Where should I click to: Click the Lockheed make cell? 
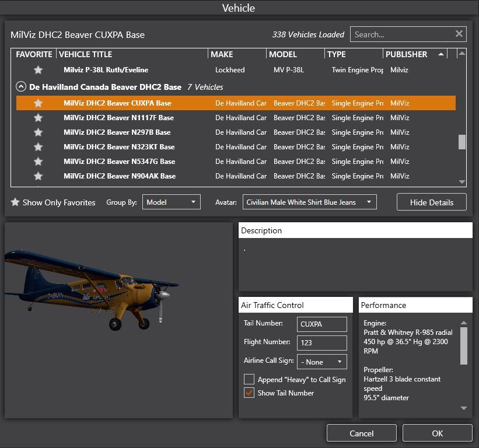(230, 70)
